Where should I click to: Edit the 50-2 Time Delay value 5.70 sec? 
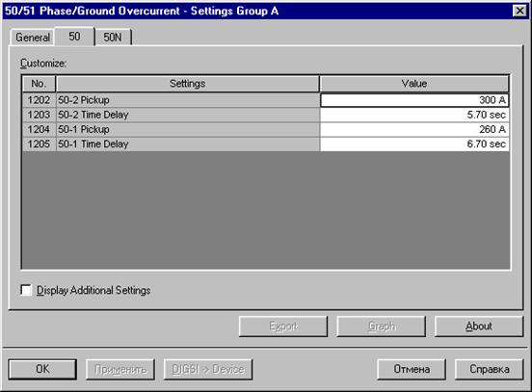414,115
